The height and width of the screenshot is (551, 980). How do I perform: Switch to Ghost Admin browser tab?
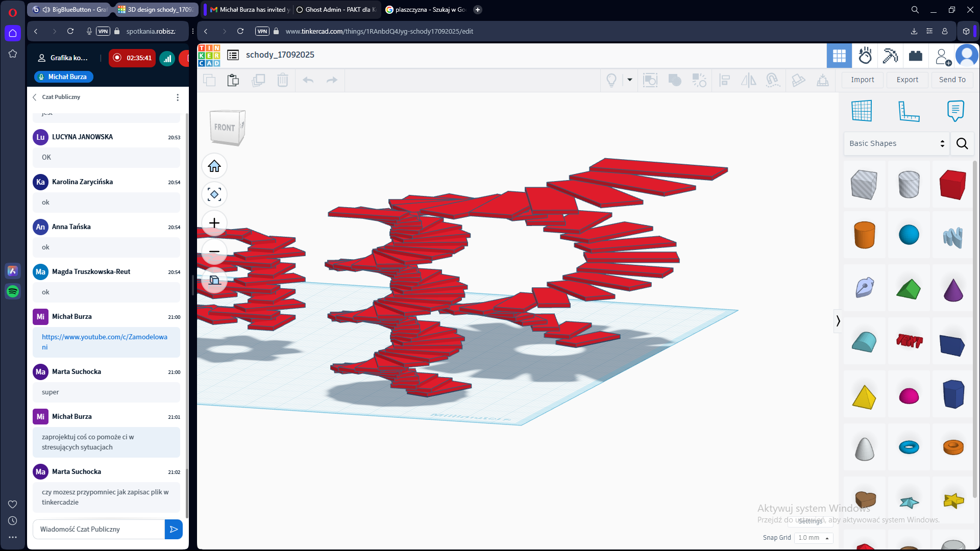tap(336, 10)
